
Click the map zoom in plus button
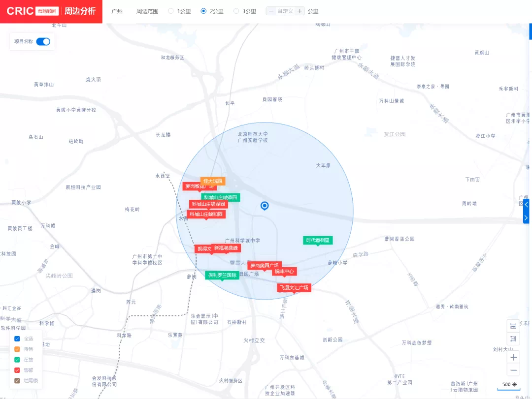click(513, 357)
